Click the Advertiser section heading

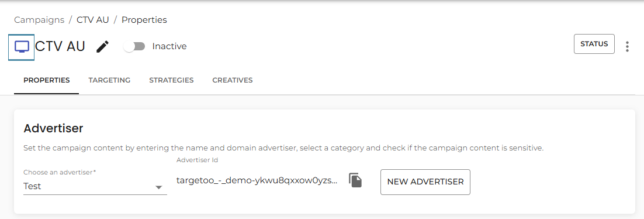[53, 128]
